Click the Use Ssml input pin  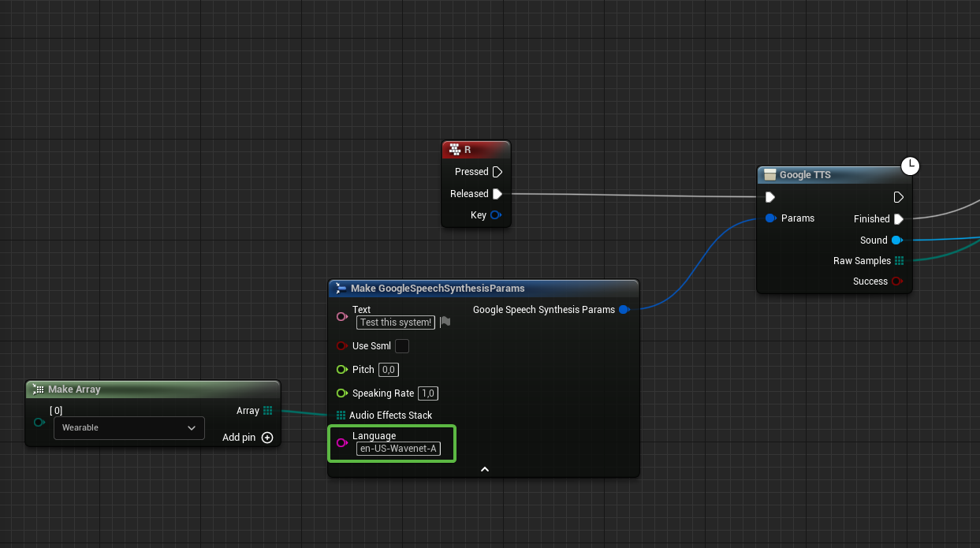[x=342, y=346]
